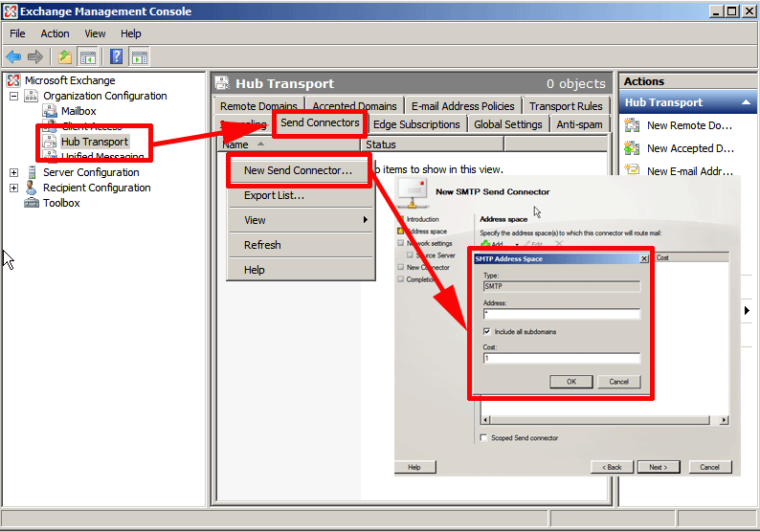Choose Refresh from context menu
Screen dimensions: 760x532
pyautogui.click(x=301, y=245)
